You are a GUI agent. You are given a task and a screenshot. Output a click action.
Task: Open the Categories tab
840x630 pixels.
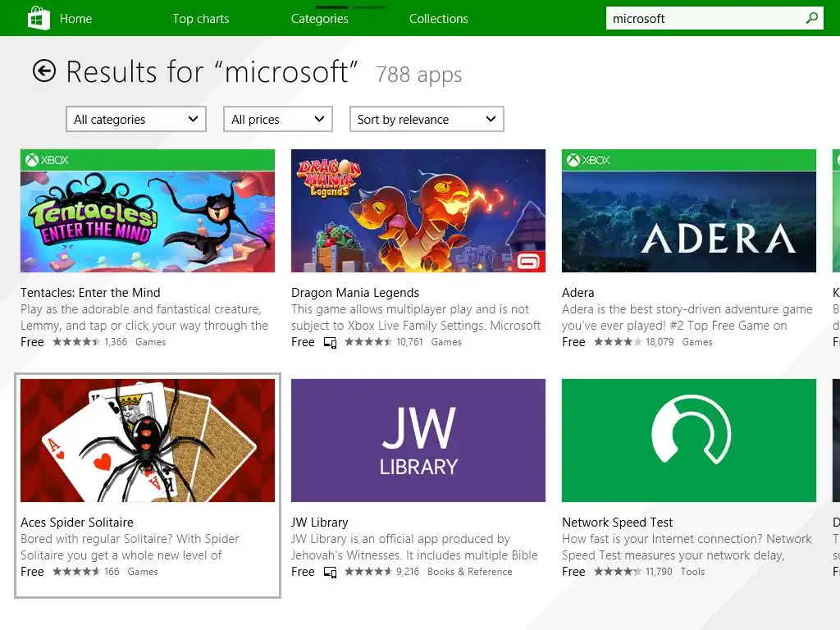pos(320,18)
